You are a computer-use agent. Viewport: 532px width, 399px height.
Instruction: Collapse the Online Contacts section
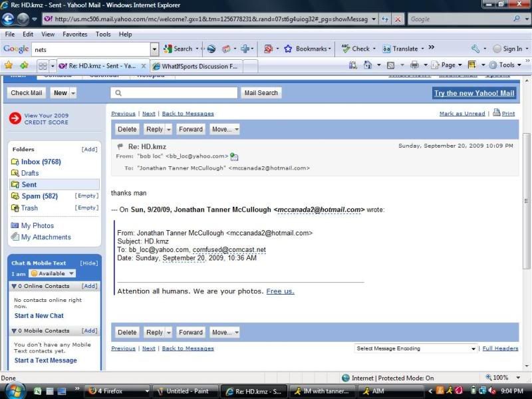tap(15, 286)
